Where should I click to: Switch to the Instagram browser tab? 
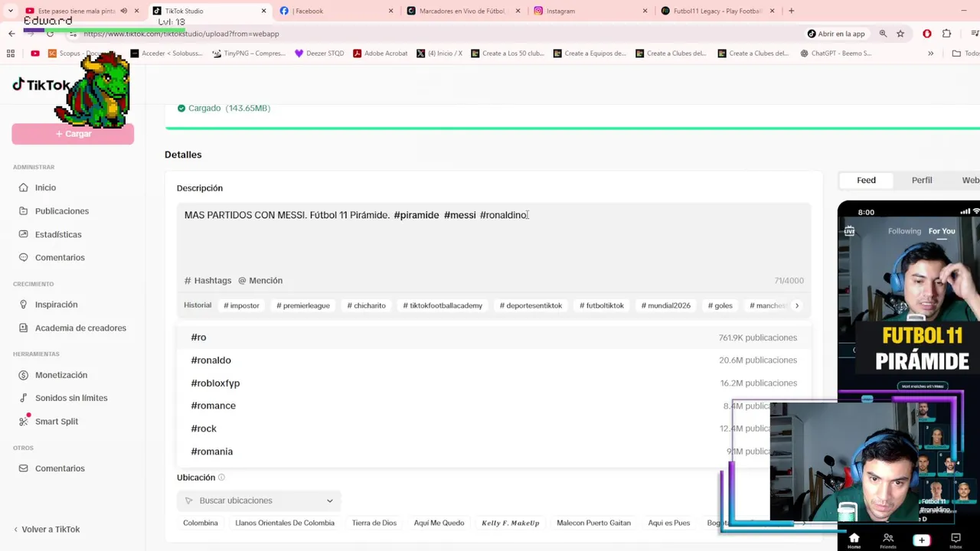point(588,11)
